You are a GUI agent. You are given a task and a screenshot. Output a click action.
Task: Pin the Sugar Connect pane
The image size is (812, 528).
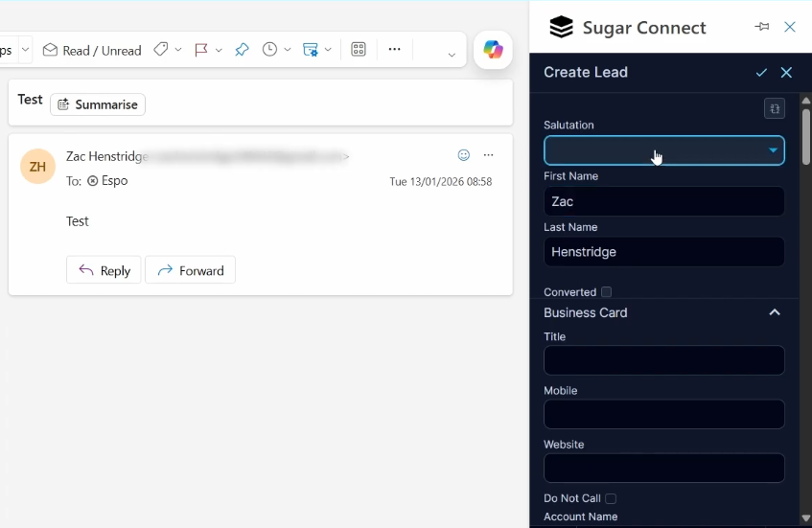point(762,27)
